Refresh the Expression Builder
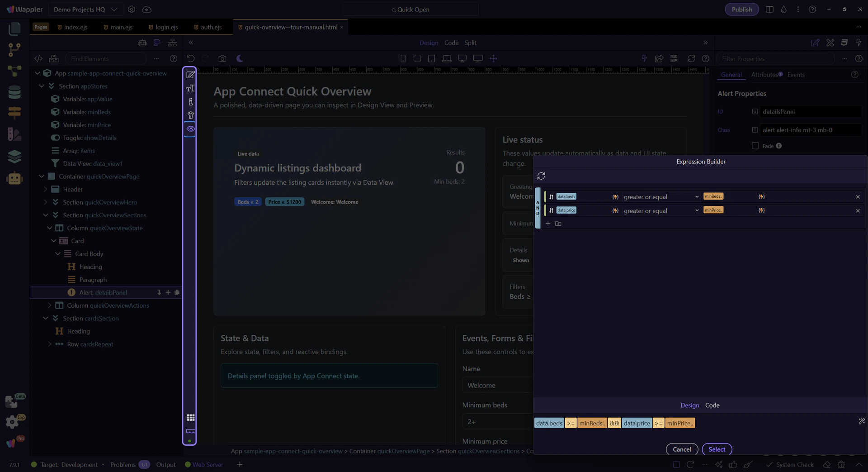Screen dimensions: 868x472 (541, 176)
